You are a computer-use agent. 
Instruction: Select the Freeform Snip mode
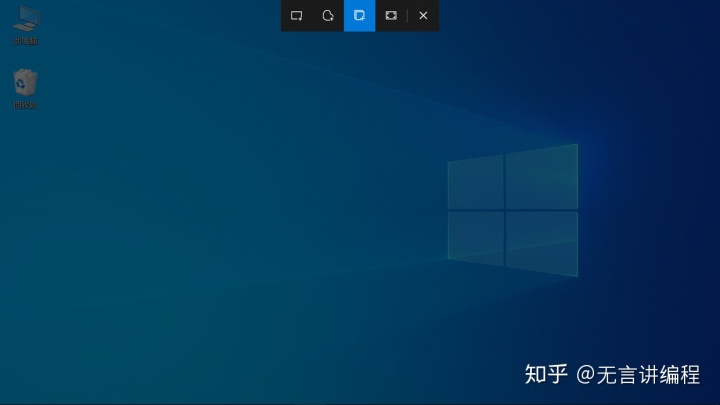pyautogui.click(x=328, y=16)
